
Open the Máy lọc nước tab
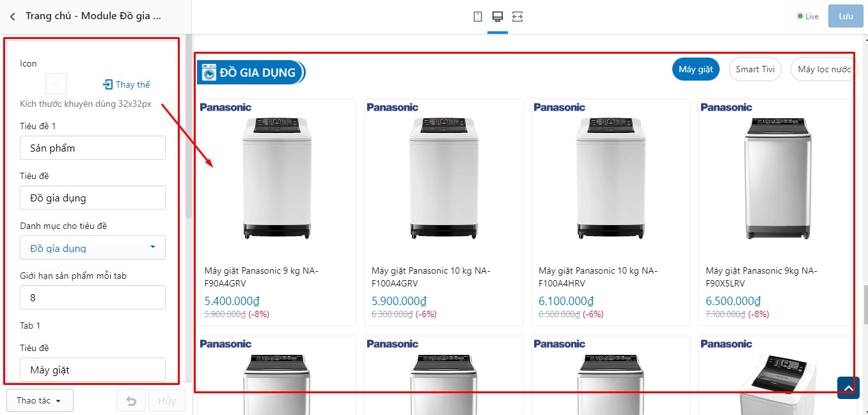tap(824, 69)
